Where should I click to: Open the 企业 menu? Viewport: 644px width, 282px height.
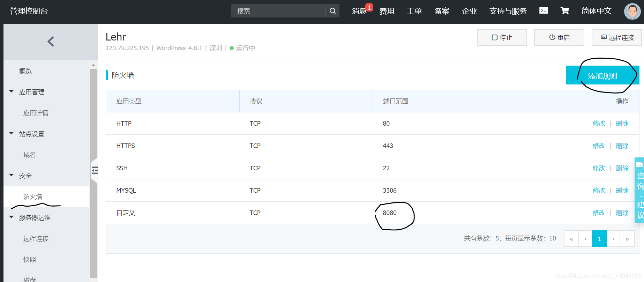pos(470,11)
